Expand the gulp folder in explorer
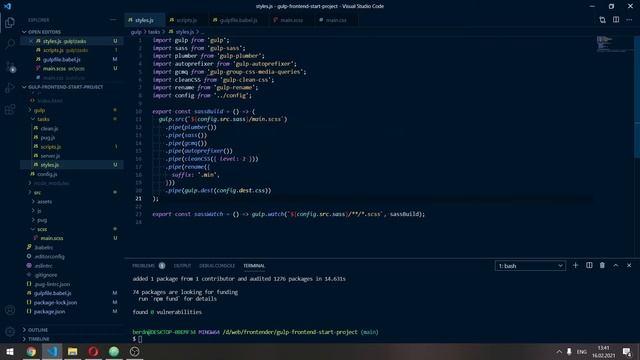Screen dimensions: 640x360 (x=39, y=110)
